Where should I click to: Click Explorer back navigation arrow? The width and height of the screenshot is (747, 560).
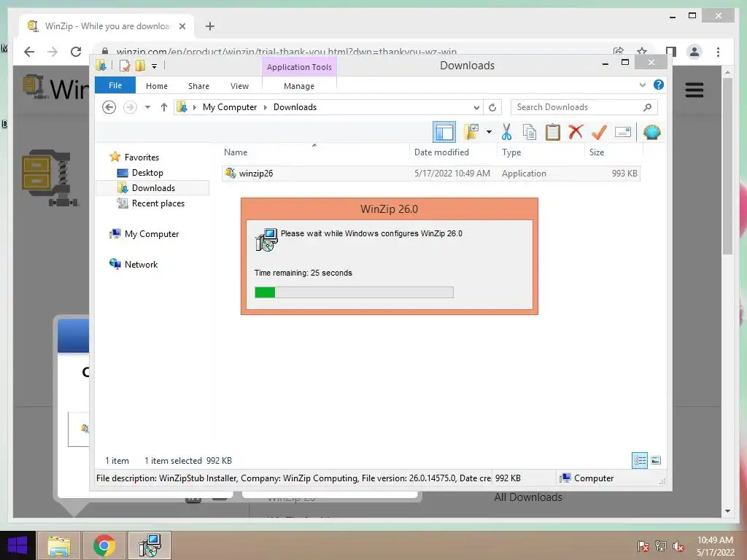click(x=109, y=107)
